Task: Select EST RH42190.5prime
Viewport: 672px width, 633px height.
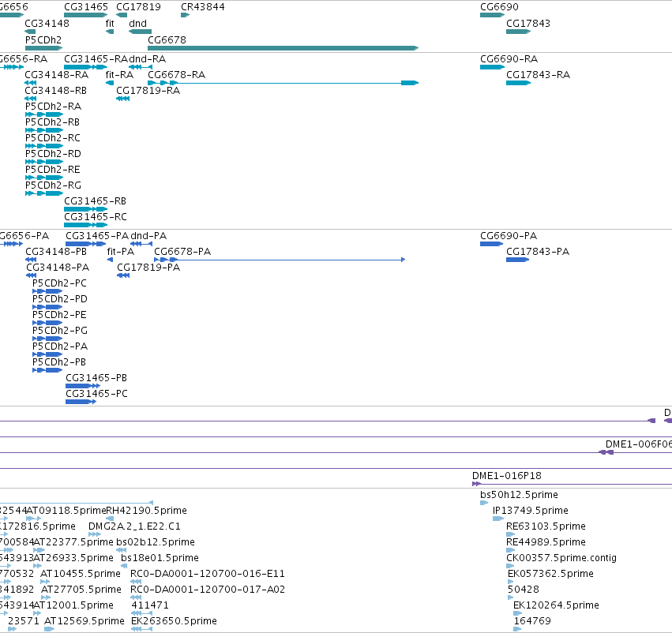Action: click(x=146, y=511)
